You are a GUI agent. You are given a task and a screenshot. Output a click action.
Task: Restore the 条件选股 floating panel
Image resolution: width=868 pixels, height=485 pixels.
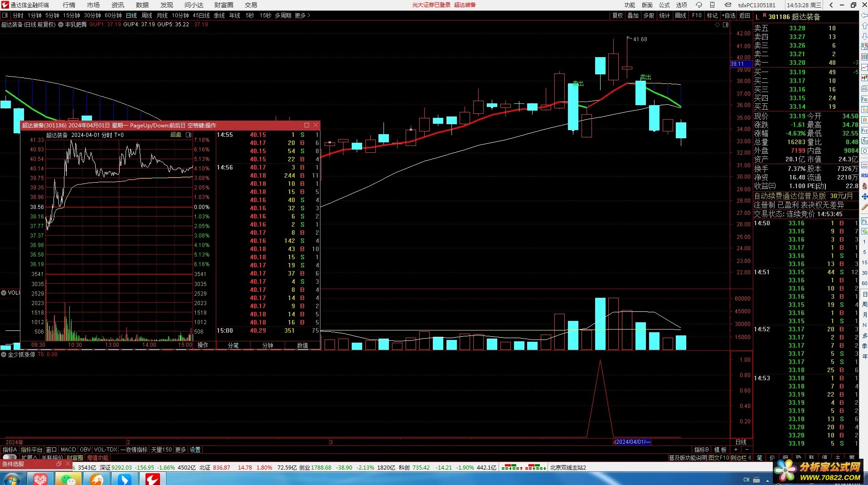(x=58, y=464)
